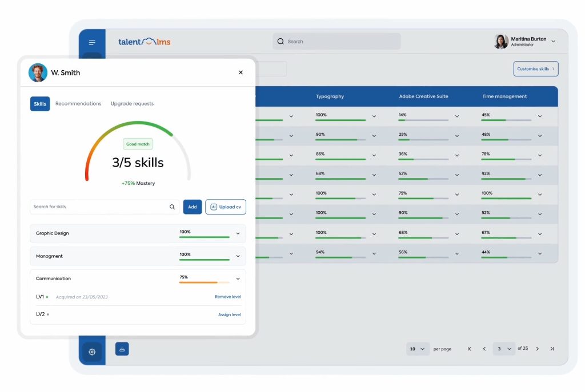Collapse the Communication skill row
585x392 pixels.
point(238,279)
